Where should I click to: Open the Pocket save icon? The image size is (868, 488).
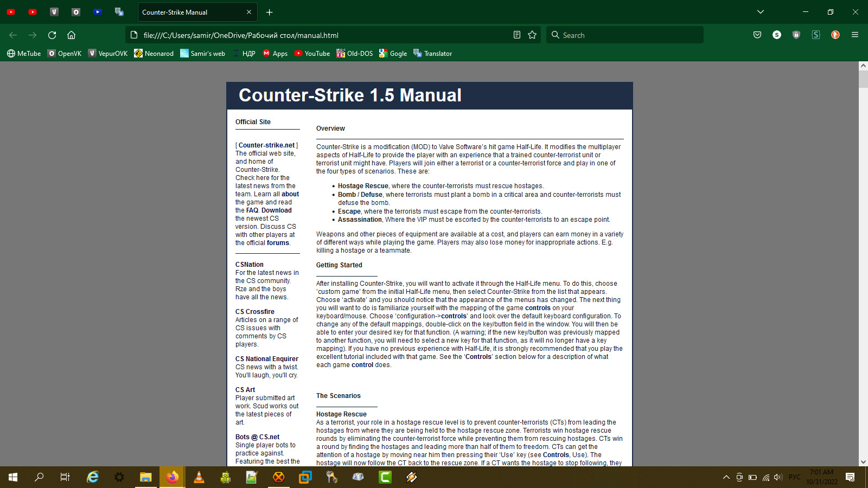(x=757, y=35)
